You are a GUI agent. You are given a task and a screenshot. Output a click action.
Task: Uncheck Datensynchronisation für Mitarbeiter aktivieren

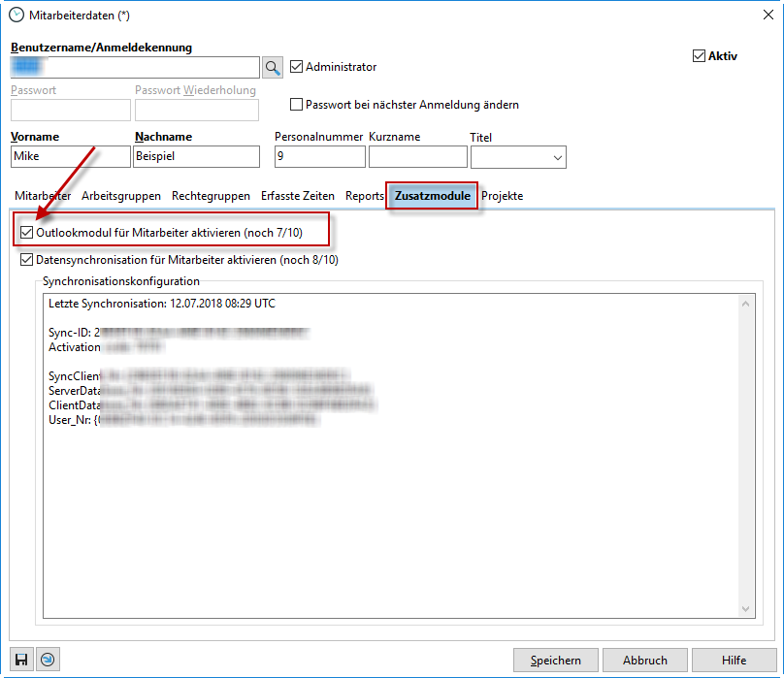click(x=26, y=260)
